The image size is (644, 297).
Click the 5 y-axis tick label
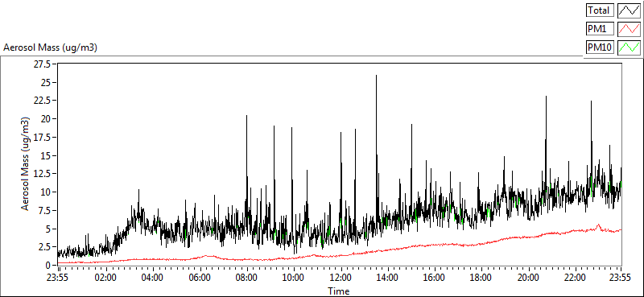coord(48,229)
